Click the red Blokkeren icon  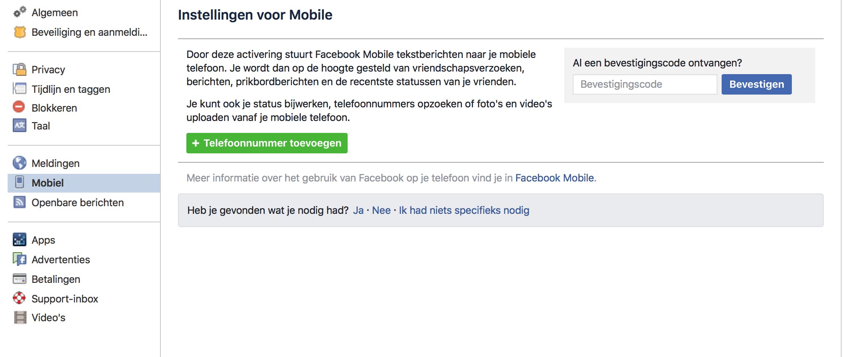pyautogui.click(x=19, y=107)
